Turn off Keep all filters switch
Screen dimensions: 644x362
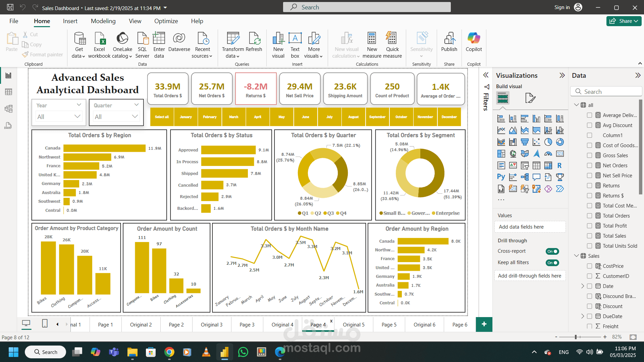pyautogui.click(x=552, y=263)
